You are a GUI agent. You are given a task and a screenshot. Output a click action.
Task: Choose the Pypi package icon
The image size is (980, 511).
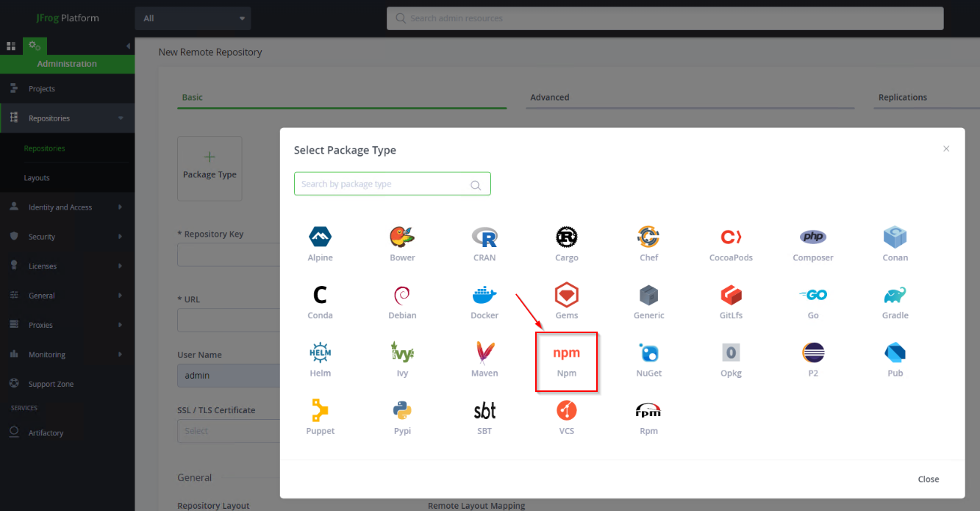tap(402, 411)
